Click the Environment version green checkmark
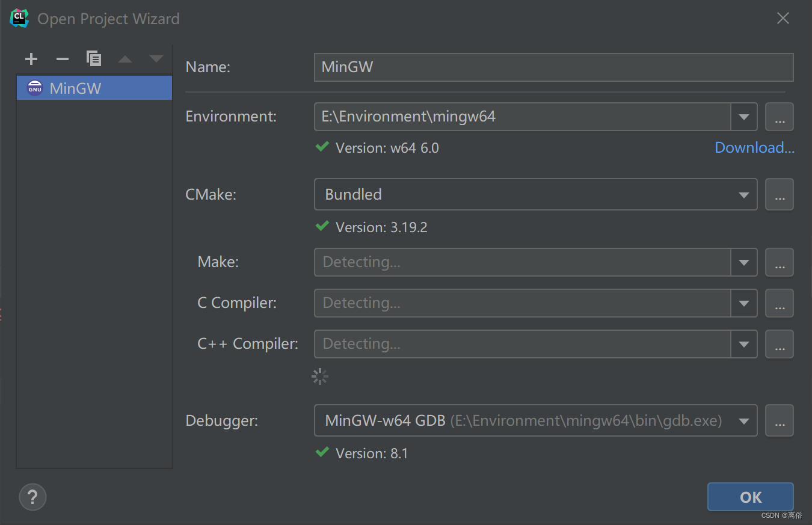 [x=322, y=146]
